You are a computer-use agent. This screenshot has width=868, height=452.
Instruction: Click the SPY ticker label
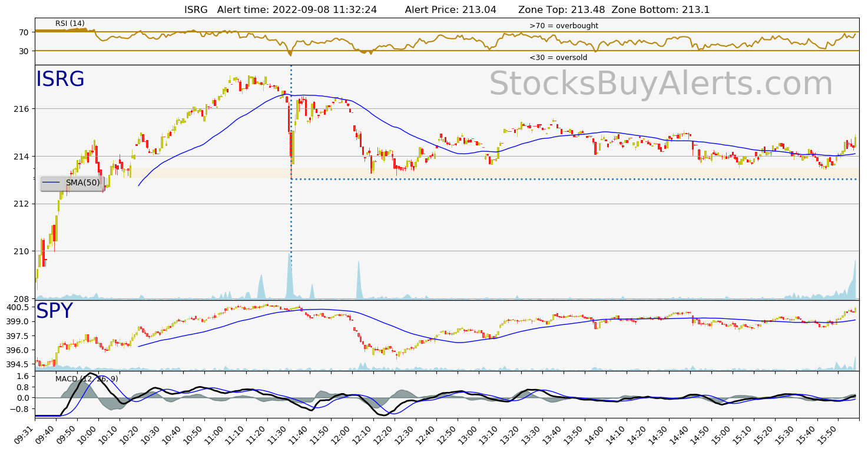point(54,311)
